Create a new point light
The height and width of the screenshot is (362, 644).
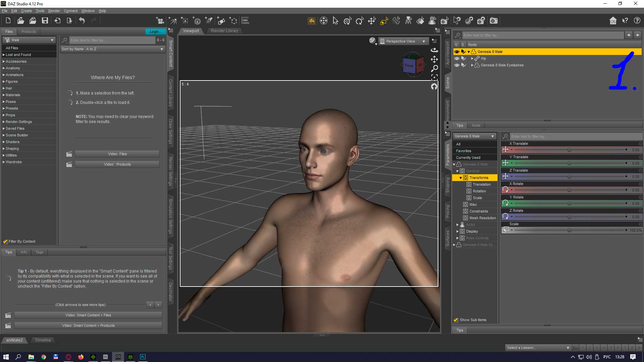[x=184, y=21]
